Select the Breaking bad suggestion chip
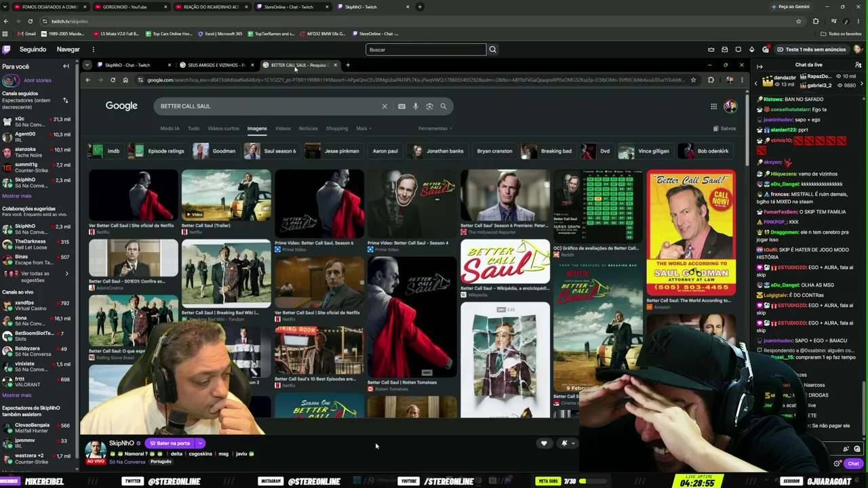Screen dimensions: 868x488 (x=548, y=151)
